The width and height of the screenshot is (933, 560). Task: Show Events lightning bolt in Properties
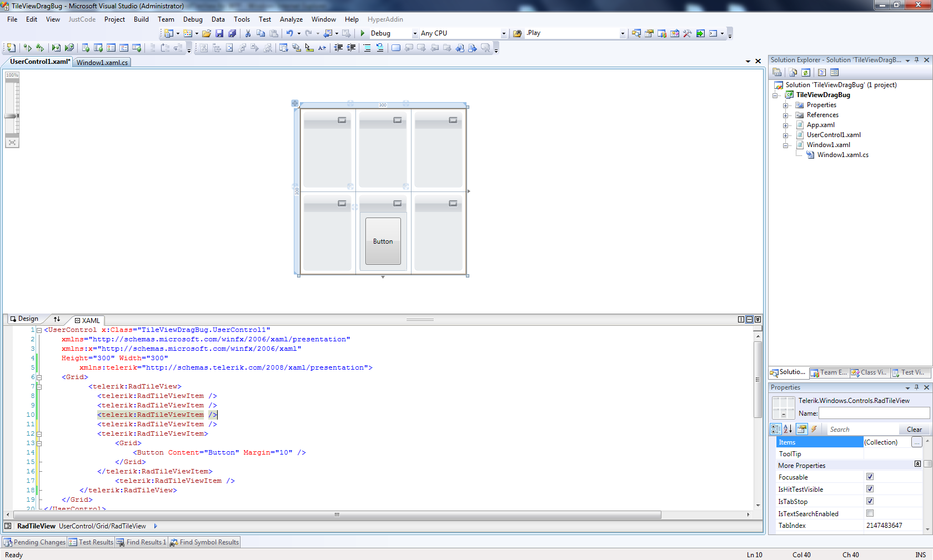coord(814,429)
